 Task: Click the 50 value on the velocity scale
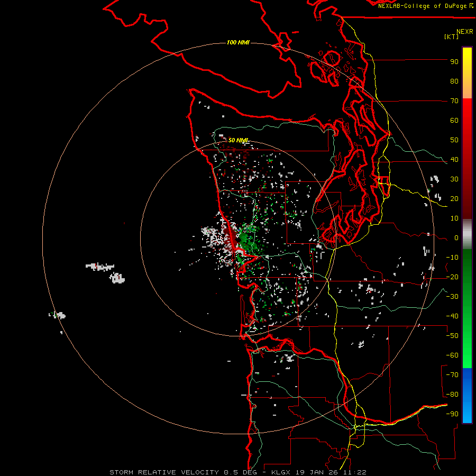pos(454,140)
